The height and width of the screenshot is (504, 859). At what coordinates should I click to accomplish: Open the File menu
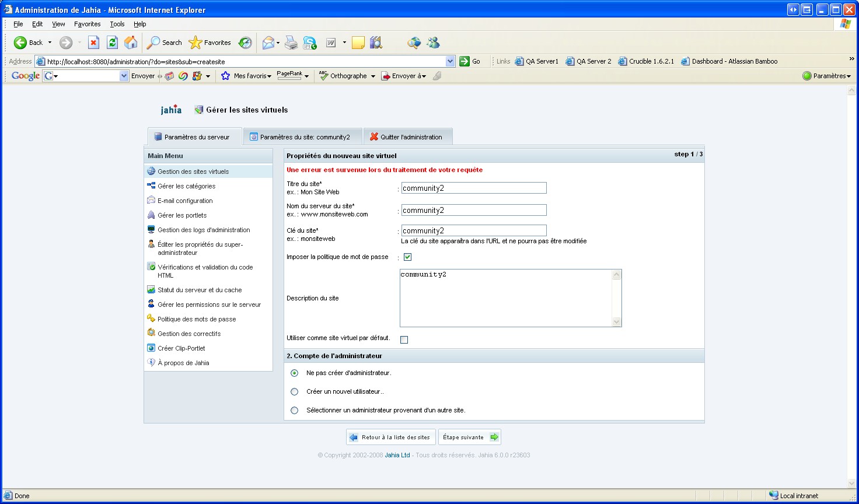[x=18, y=24]
